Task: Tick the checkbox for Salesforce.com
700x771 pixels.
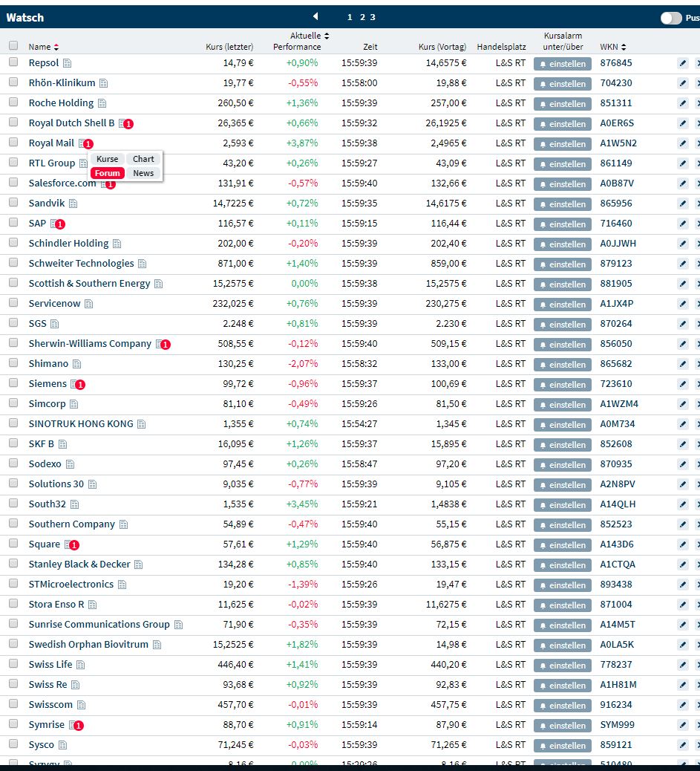Action: (13, 183)
